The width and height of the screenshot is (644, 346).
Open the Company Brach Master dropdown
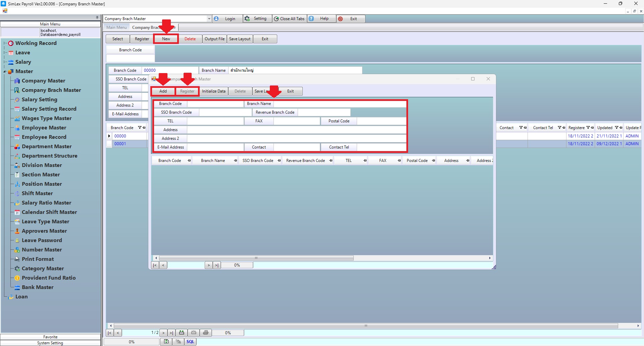point(209,19)
